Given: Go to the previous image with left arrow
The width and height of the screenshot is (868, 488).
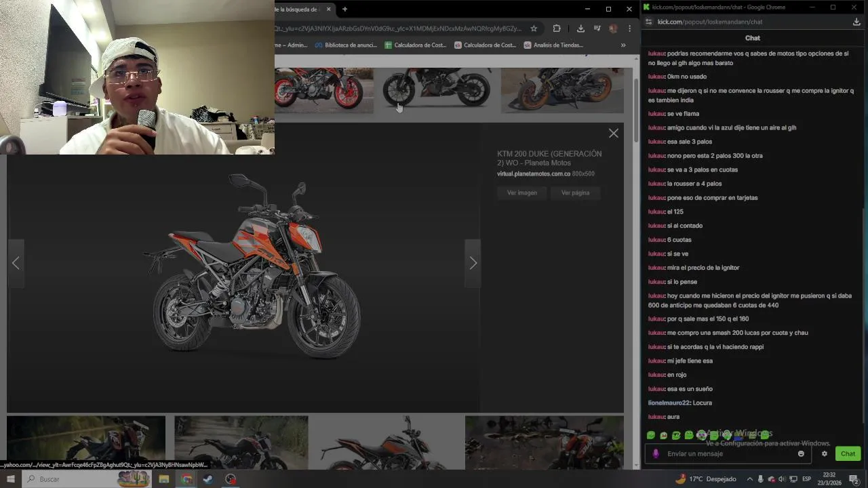Looking at the screenshot, I should pos(16,263).
